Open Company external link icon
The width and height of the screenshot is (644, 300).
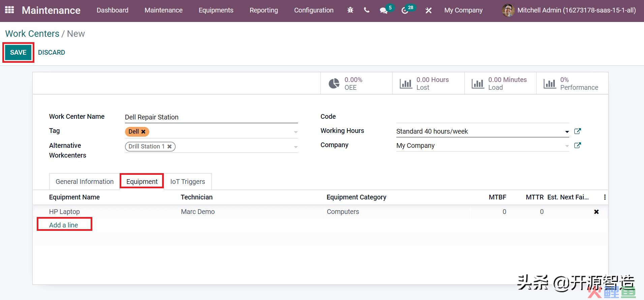pos(577,145)
